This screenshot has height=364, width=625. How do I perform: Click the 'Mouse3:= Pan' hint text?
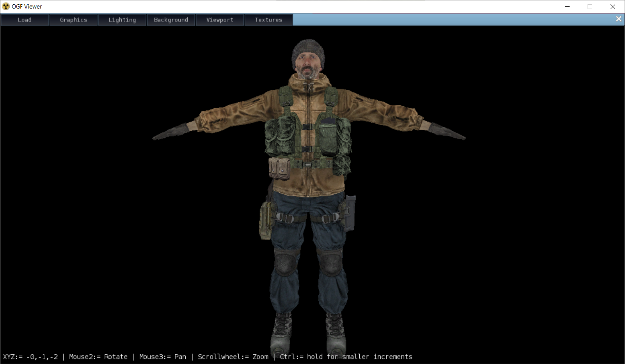click(x=163, y=357)
